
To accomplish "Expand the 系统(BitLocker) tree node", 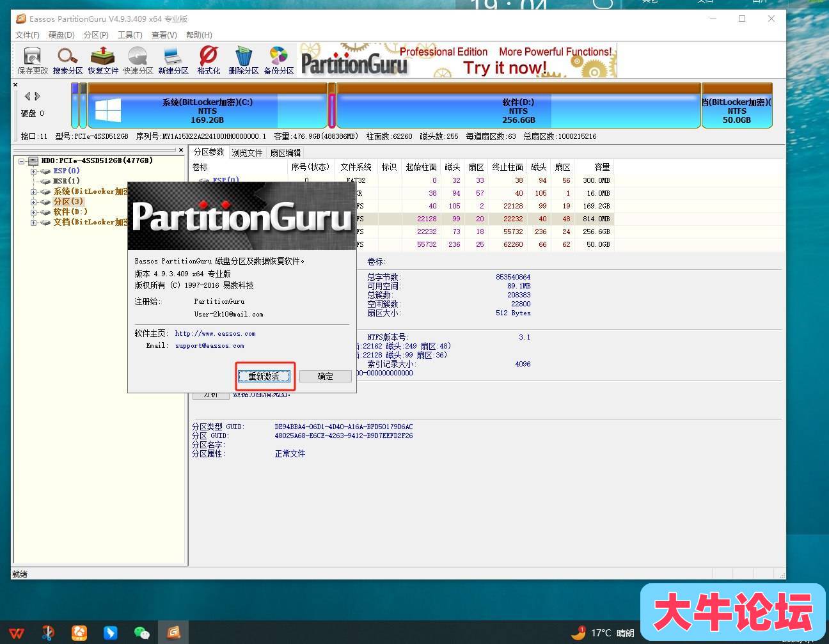I will coord(33,192).
